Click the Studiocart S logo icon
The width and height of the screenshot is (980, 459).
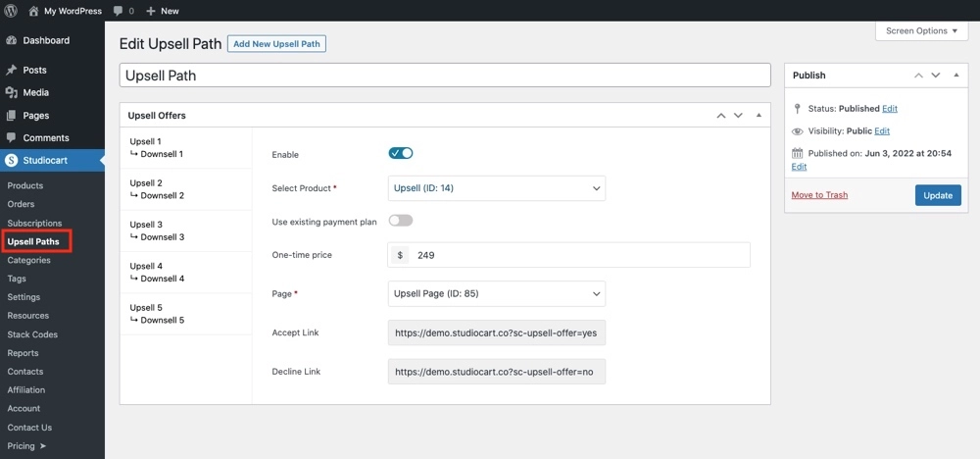11,161
